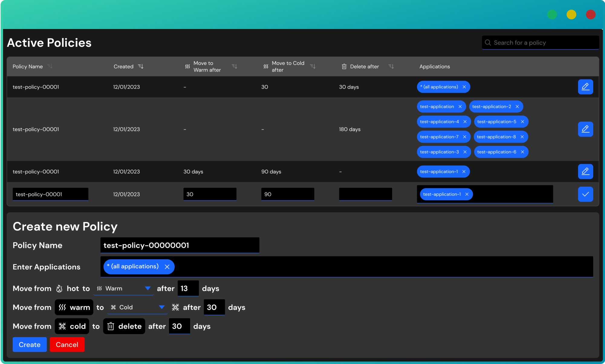The width and height of the screenshot is (605, 364).
Task: Remove test-application-2 tag
Action: (x=517, y=107)
